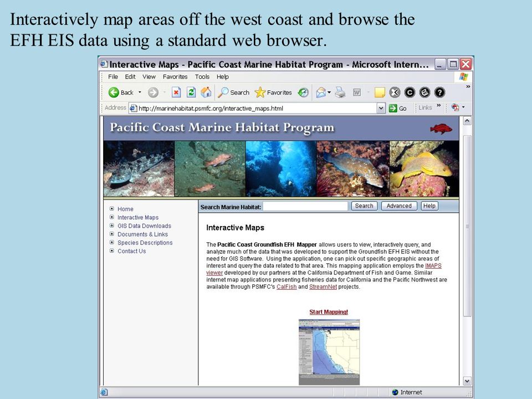
Task: Click the yellow fish banner photo
Action: pos(424,169)
